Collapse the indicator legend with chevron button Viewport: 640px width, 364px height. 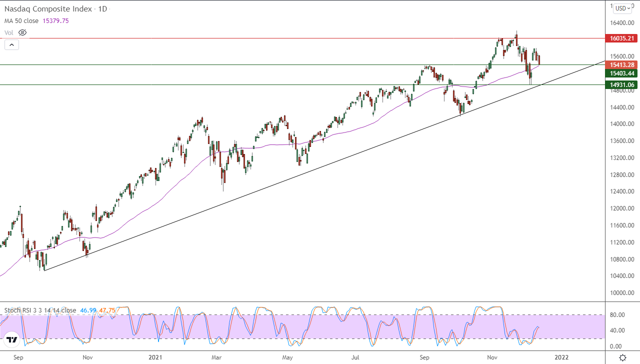(11, 44)
